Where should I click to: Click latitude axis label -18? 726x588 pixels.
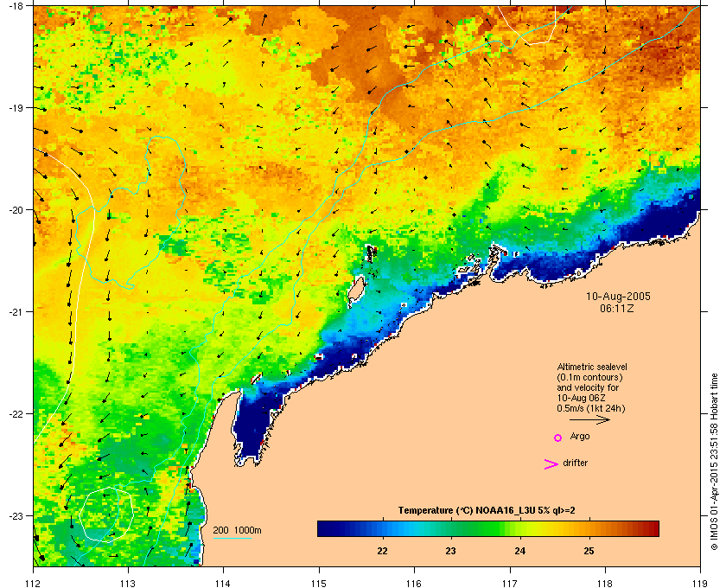tap(16, 5)
